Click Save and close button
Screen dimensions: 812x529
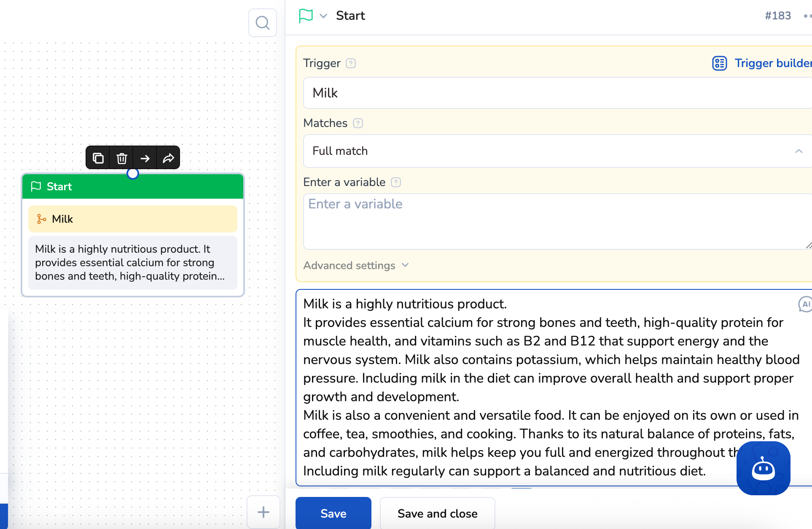[437, 513]
